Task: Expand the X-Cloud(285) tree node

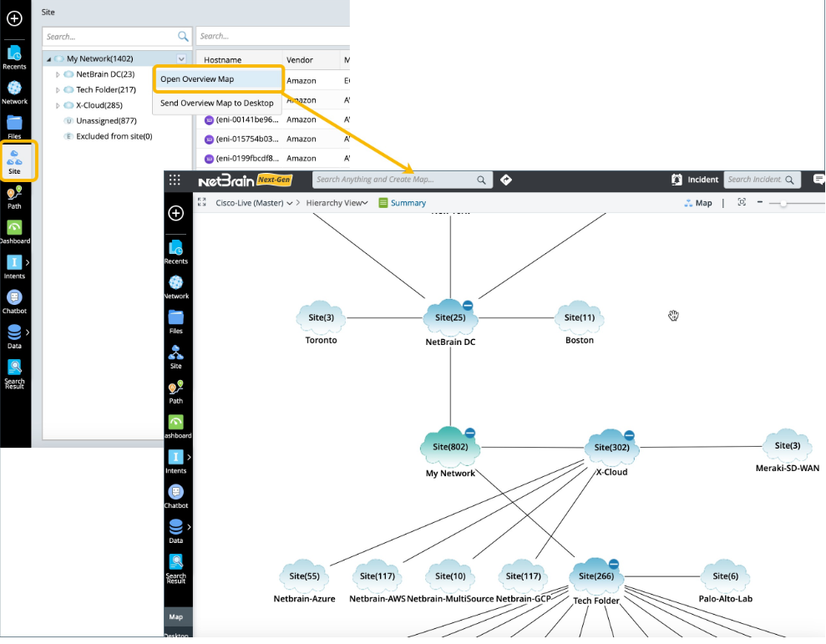Action: point(58,105)
